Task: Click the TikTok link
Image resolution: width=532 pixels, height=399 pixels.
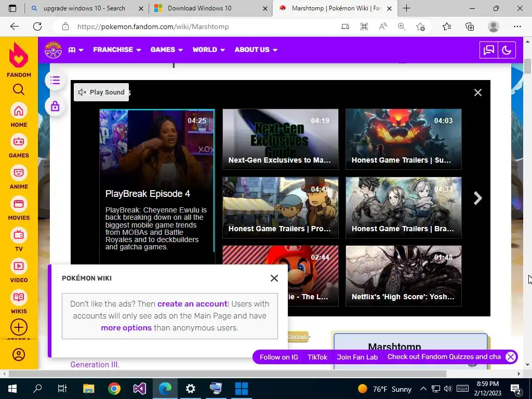Action: pos(317,357)
